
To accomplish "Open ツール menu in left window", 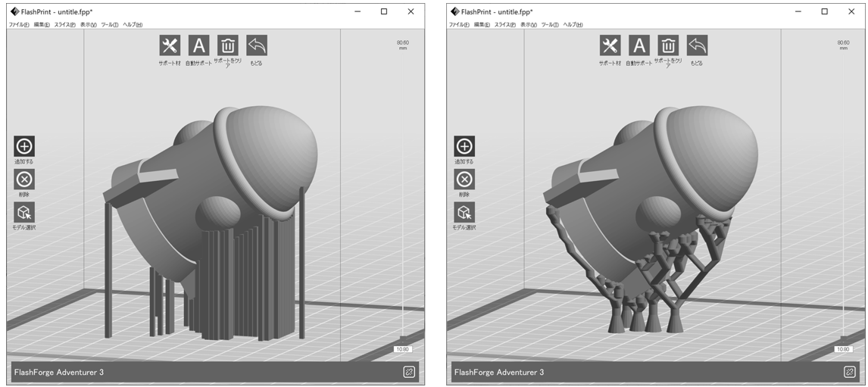I will [x=110, y=25].
